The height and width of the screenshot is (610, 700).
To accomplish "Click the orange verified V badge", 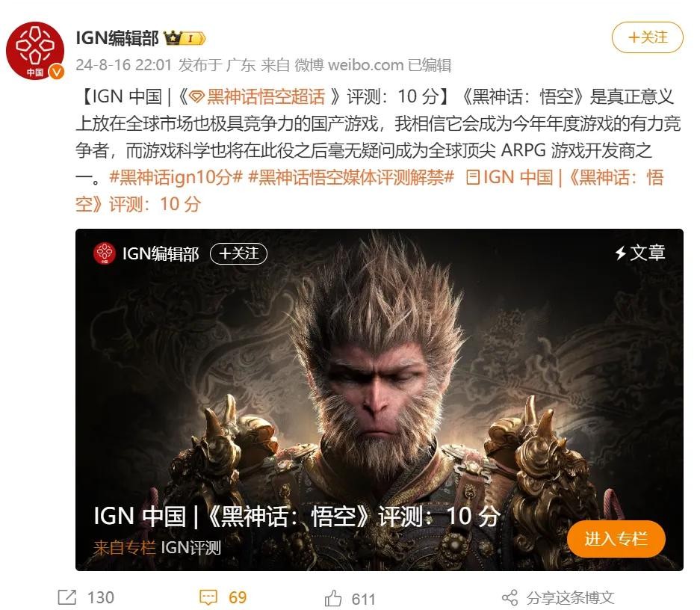I will (x=56, y=72).
